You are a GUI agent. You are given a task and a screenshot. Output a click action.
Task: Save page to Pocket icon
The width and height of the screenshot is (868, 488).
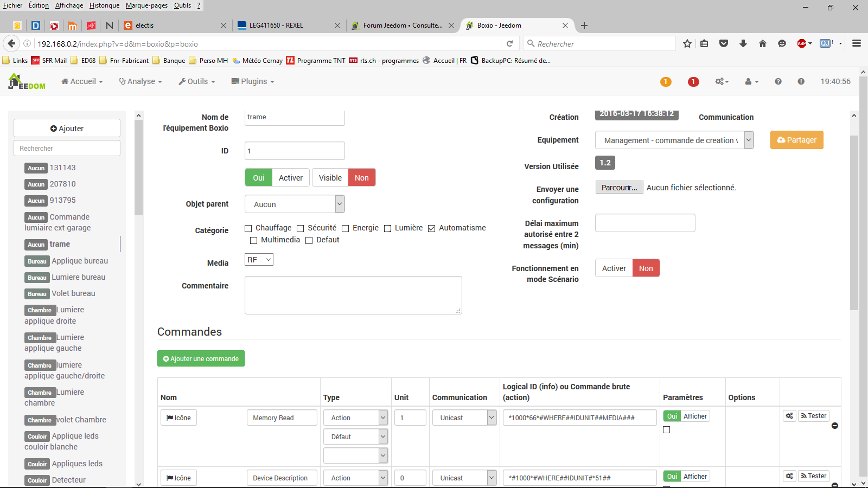724,43
